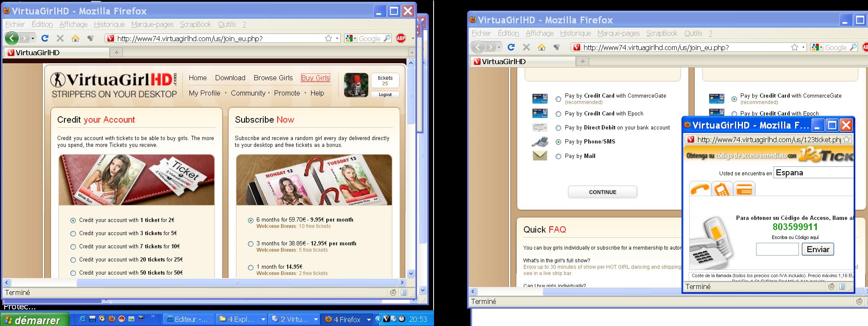Click Stop icon in left Firefox toolbar
The height and width of the screenshot is (326, 868).
(60, 38)
